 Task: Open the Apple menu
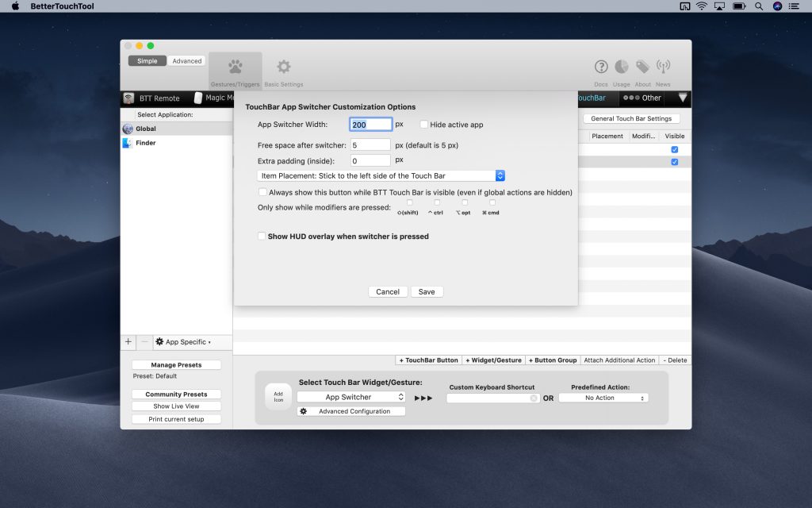point(15,6)
